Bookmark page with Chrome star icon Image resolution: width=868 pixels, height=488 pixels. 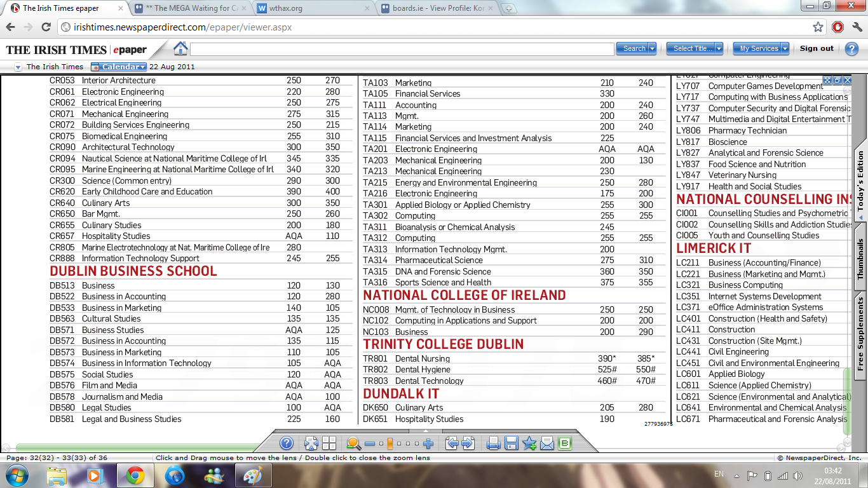[x=818, y=27]
